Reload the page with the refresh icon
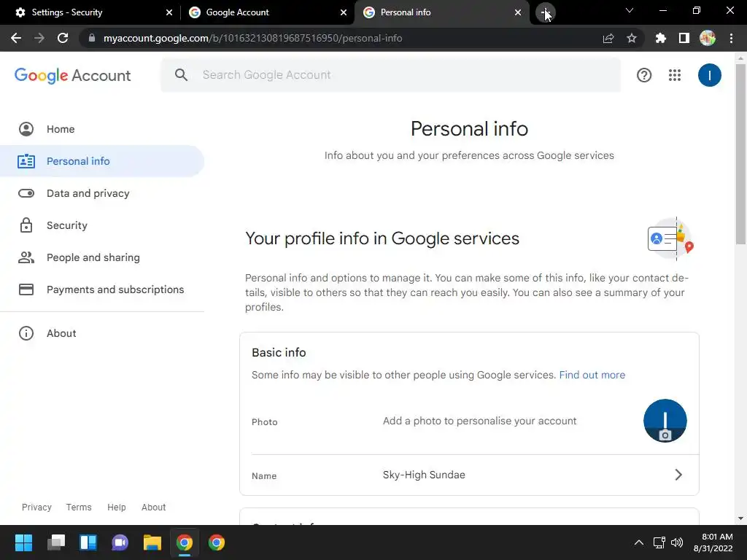The height and width of the screenshot is (560, 747). pos(63,38)
